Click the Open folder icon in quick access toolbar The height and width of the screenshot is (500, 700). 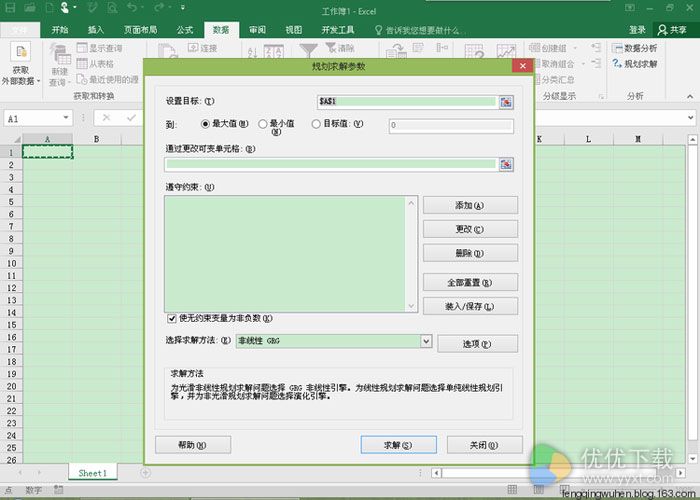click(30, 7)
